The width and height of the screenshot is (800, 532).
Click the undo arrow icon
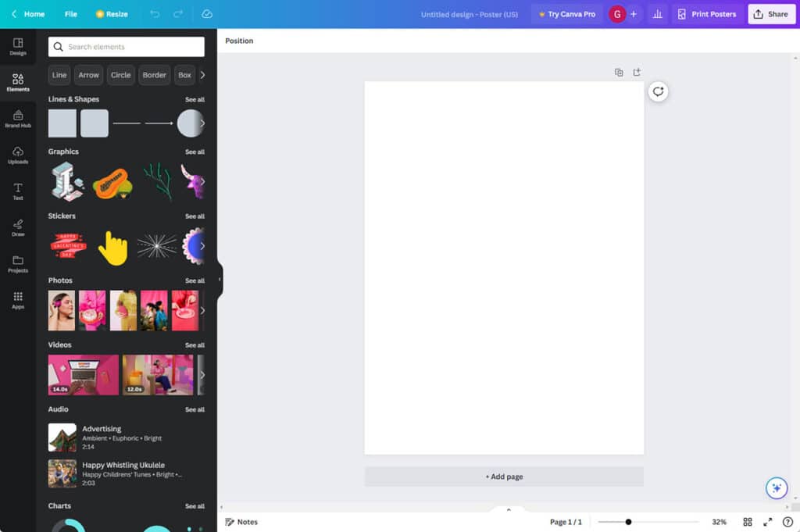click(x=155, y=14)
